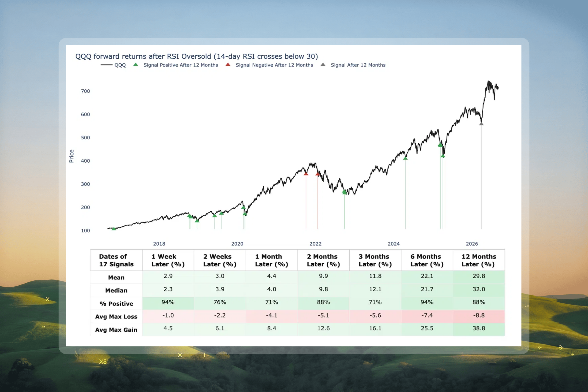This screenshot has height=392, width=588.
Task: Click the Mean row label
Action: (116, 278)
